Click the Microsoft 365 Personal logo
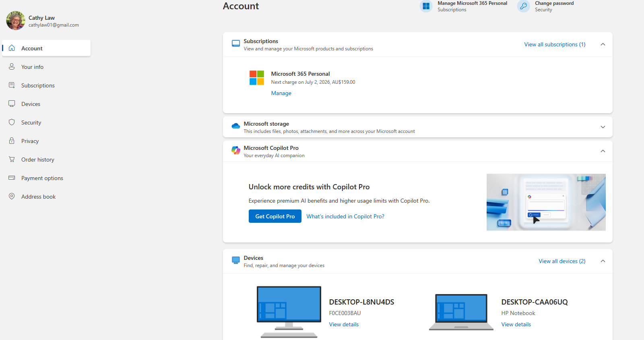This screenshot has width=644, height=340. click(x=257, y=78)
